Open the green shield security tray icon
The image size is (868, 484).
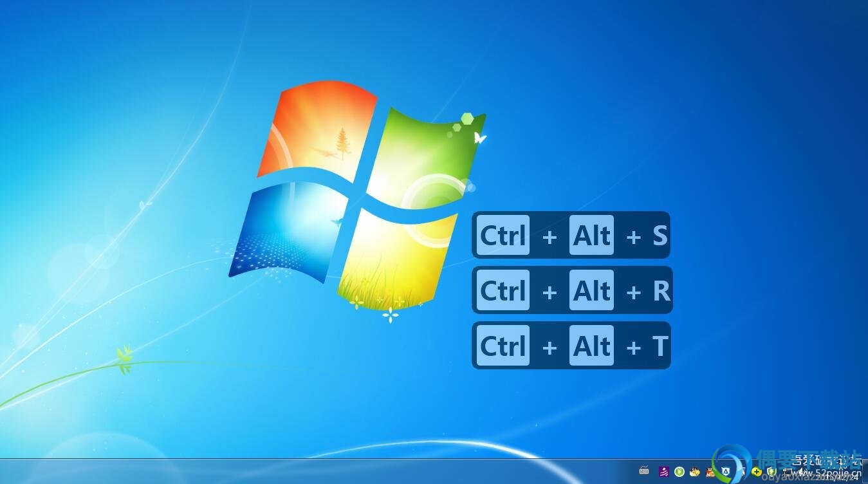[772, 472]
